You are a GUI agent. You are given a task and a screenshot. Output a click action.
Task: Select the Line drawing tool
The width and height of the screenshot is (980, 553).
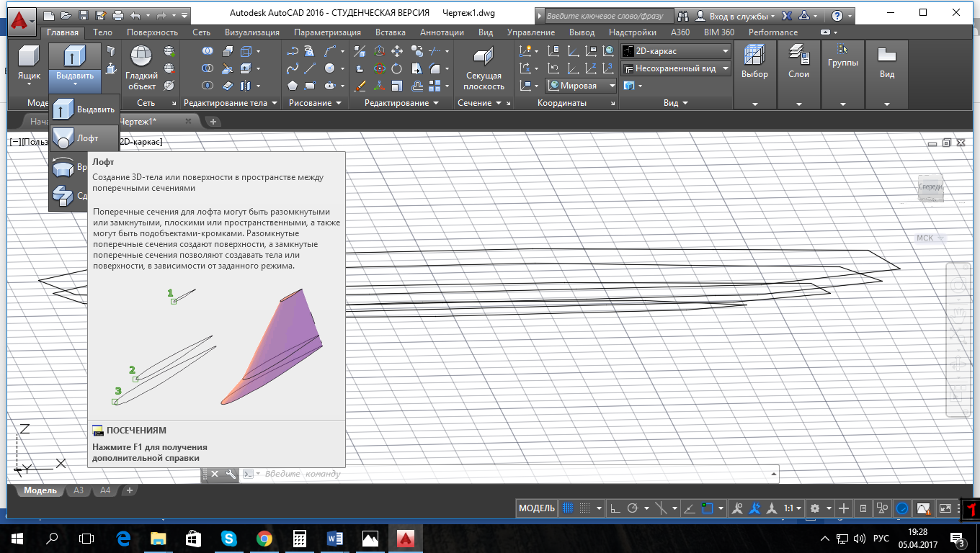(311, 68)
